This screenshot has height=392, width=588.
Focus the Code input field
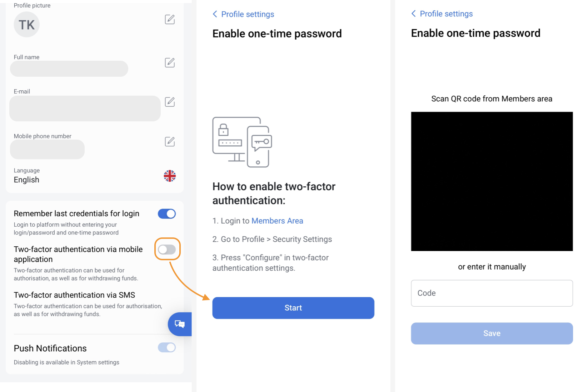coord(492,293)
